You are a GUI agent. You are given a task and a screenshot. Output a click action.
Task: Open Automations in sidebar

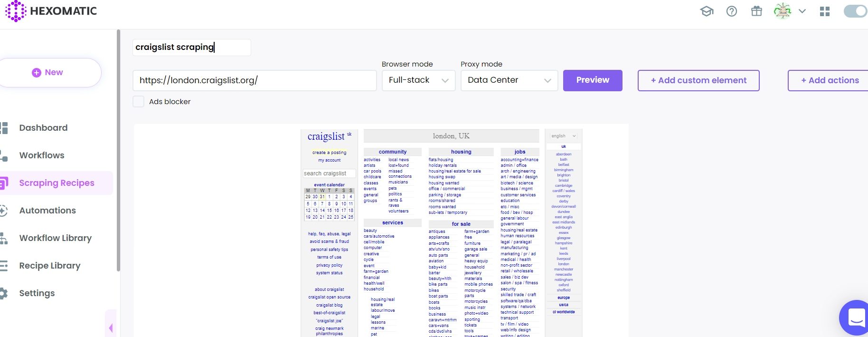[x=47, y=210]
